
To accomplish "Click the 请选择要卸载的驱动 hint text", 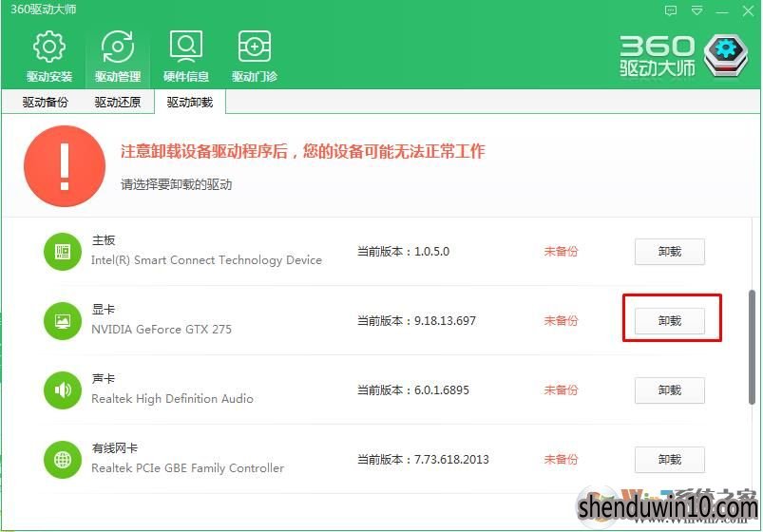I will pyautogui.click(x=176, y=184).
